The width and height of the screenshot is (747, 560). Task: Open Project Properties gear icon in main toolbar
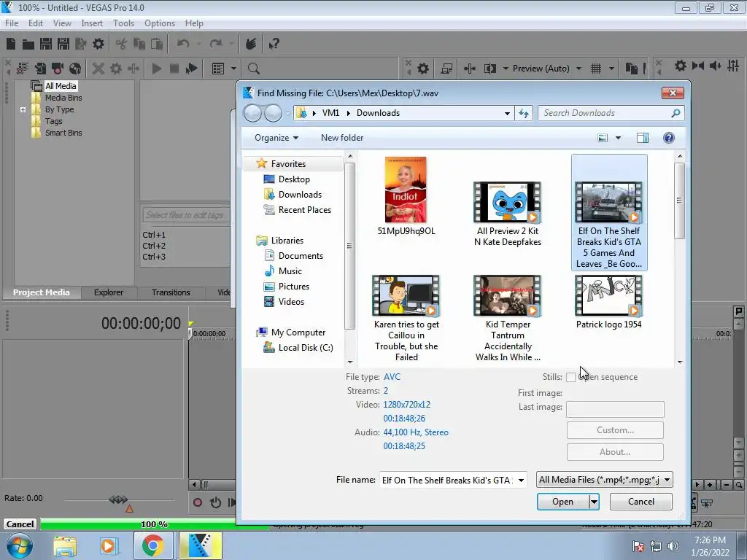click(98, 44)
